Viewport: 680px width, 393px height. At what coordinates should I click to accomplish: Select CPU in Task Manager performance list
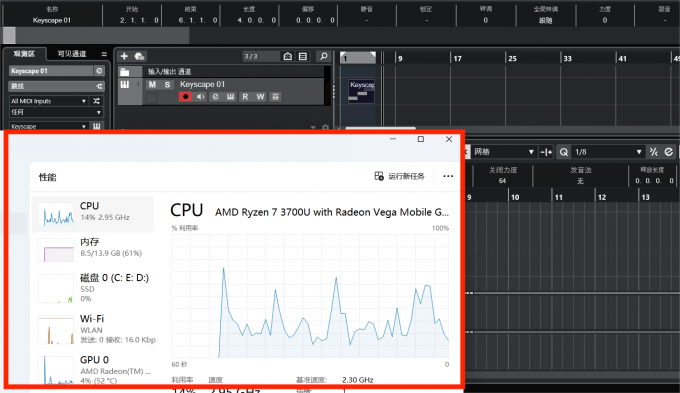pos(92,214)
